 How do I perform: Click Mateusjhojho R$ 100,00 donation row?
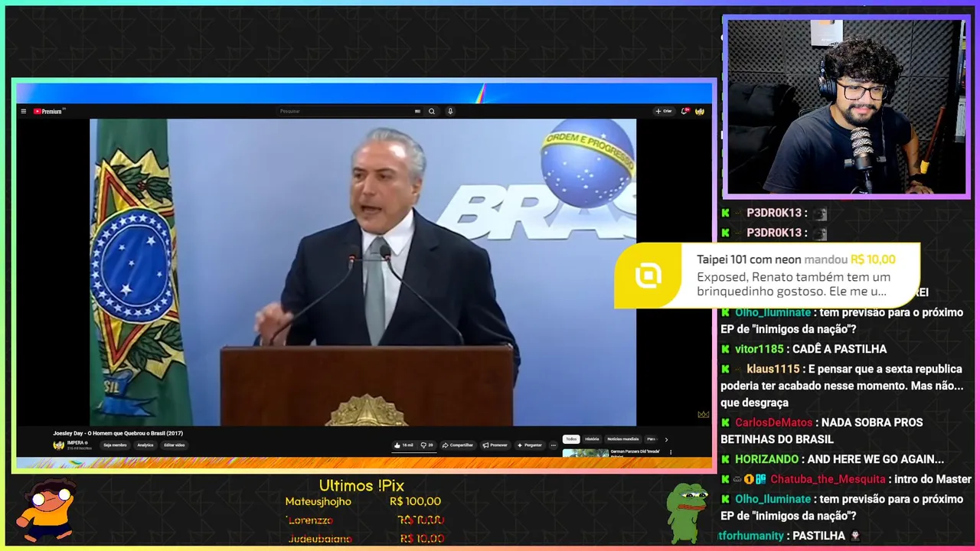(363, 501)
